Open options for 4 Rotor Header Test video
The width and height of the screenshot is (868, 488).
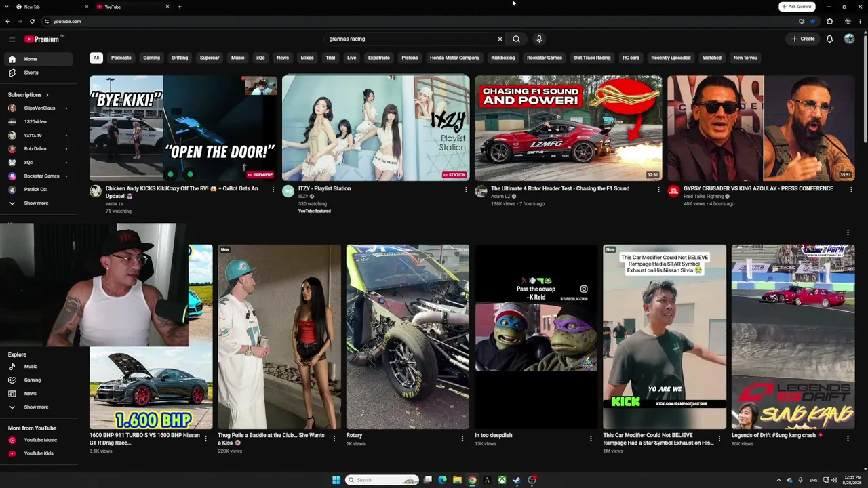658,190
